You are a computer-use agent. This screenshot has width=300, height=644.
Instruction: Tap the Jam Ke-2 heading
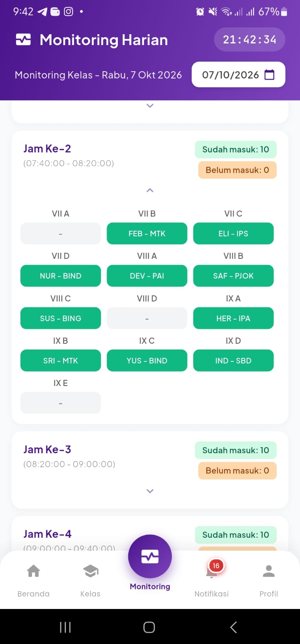[x=47, y=149]
